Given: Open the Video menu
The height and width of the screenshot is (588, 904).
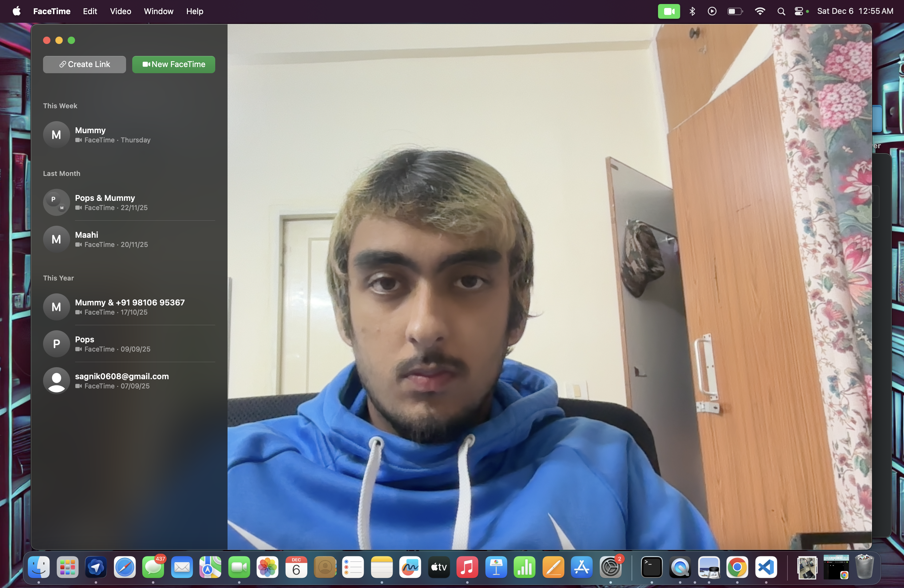Looking at the screenshot, I should [121, 11].
